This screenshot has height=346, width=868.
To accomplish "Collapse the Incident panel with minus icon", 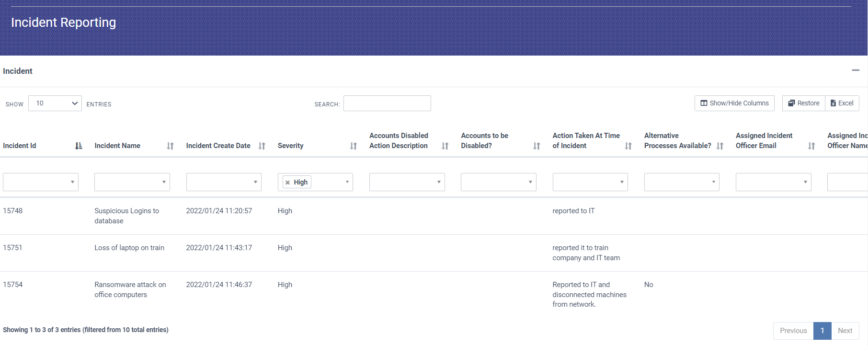I will click(x=856, y=70).
